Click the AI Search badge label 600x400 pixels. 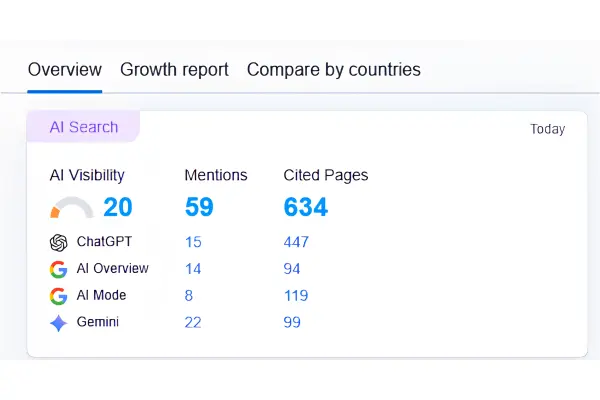[84, 127]
